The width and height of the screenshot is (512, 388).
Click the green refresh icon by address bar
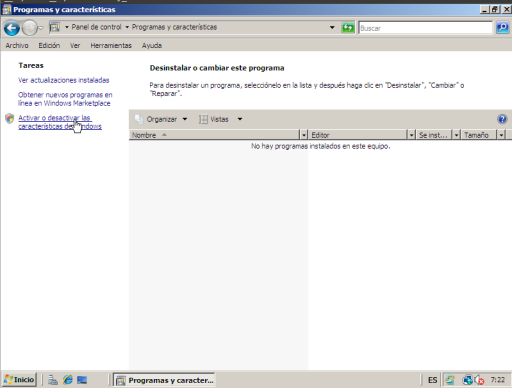348,27
